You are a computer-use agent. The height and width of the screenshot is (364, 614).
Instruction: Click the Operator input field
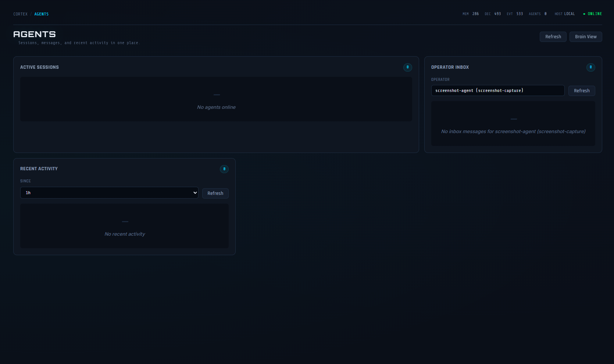click(498, 90)
